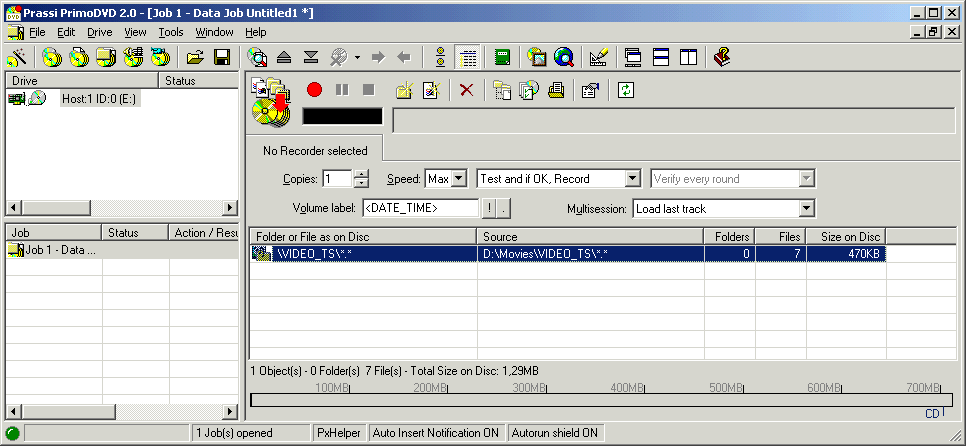
Task: Click the red X delete icon
Action: point(466,90)
